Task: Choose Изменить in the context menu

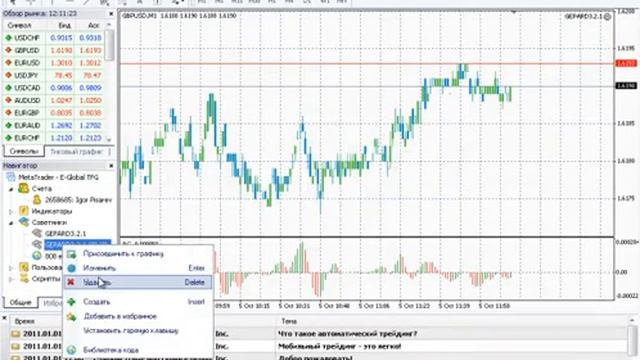Action: point(138,268)
